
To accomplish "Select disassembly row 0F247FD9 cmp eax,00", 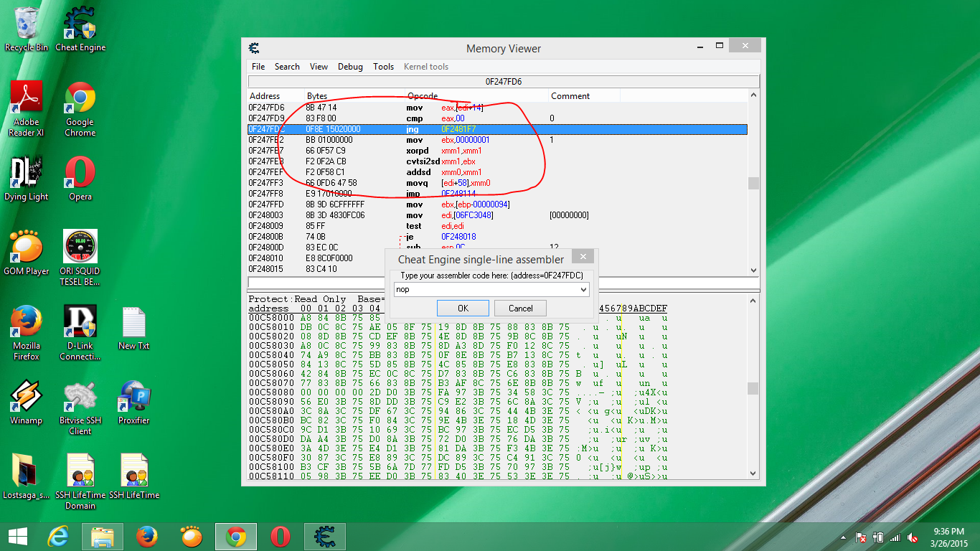I will (498, 118).
